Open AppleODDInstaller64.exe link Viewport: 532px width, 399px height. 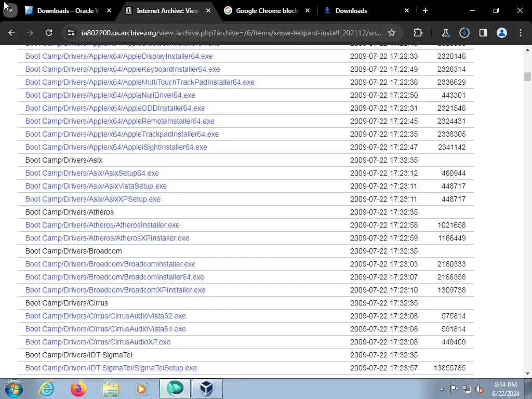click(115, 108)
